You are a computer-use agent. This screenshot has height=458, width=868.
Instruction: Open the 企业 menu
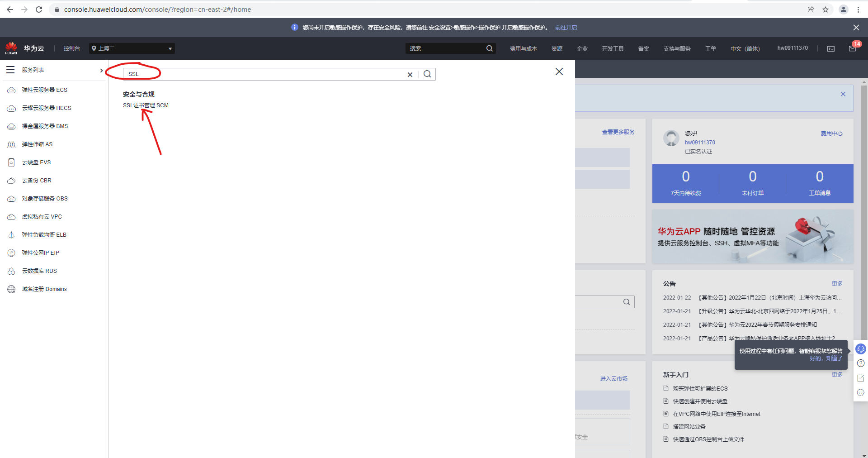582,49
